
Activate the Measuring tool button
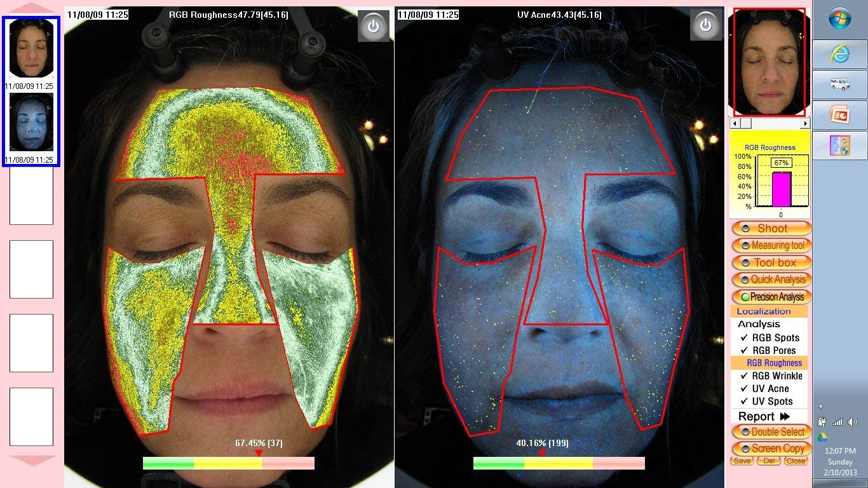[772, 245]
